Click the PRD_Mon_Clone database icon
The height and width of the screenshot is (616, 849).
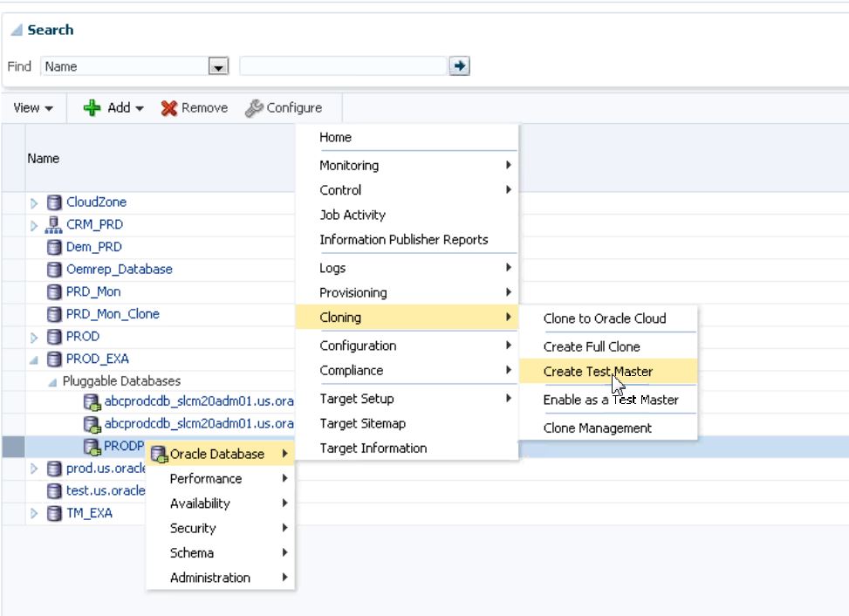pos(54,314)
